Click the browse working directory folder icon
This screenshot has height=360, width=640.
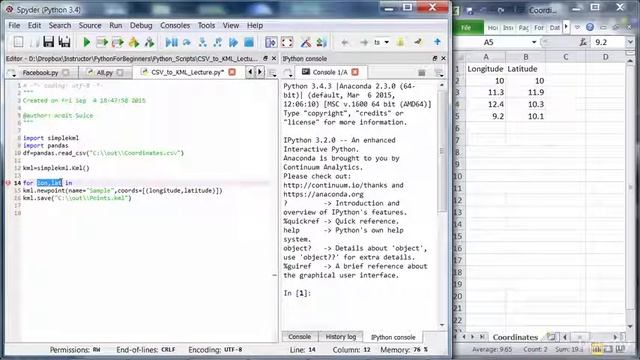tap(400, 42)
